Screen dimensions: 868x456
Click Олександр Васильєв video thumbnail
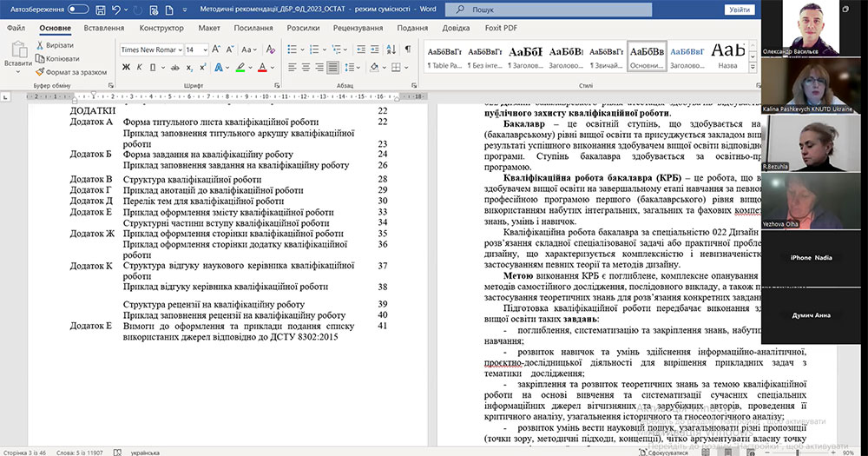[811, 28]
